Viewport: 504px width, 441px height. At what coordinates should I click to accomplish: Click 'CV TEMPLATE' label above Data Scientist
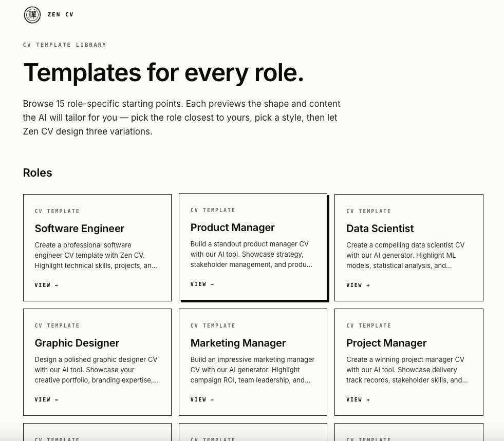[x=369, y=211]
